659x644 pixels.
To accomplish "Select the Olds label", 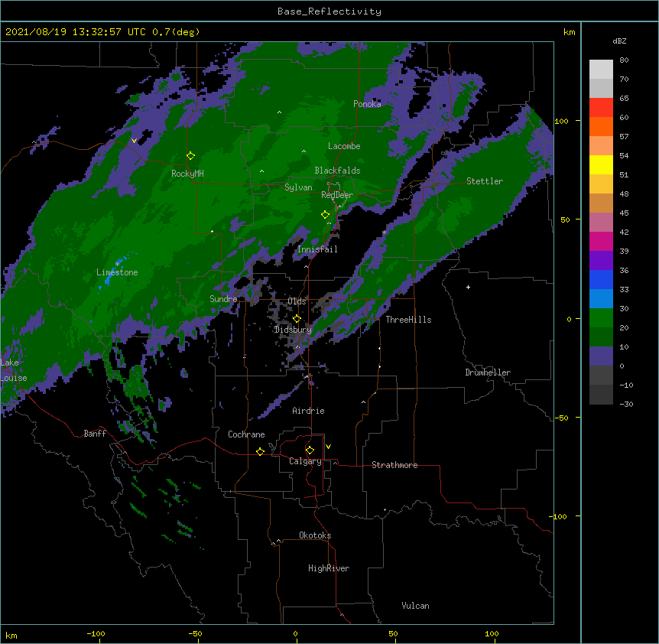I will [297, 301].
